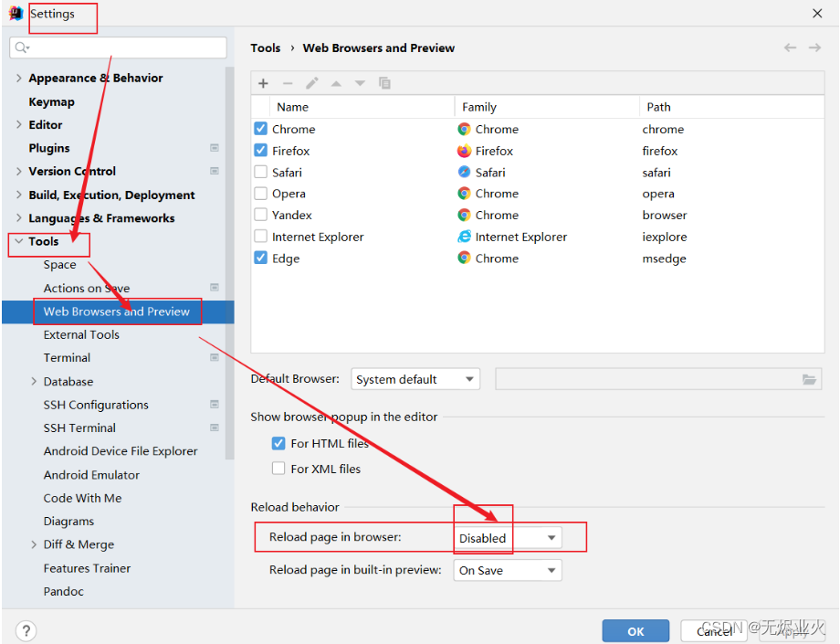
Task: Expand Languages & Frameworks arrow
Action: pyautogui.click(x=19, y=217)
